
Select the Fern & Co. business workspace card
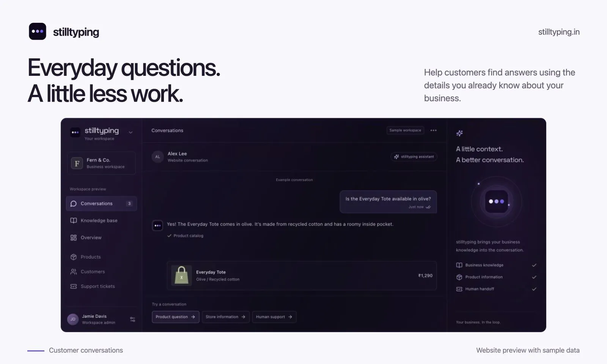point(102,163)
